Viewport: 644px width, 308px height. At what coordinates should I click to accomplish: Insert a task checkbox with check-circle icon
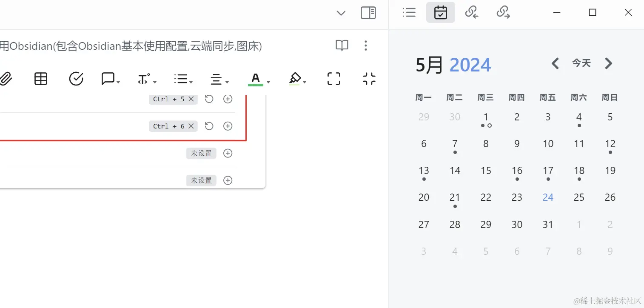(x=76, y=79)
